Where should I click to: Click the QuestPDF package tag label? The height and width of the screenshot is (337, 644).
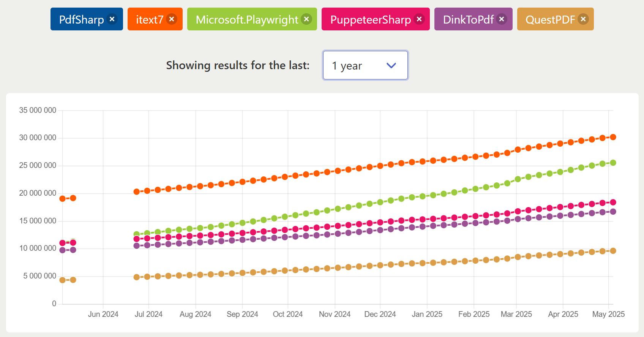[x=550, y=19]
